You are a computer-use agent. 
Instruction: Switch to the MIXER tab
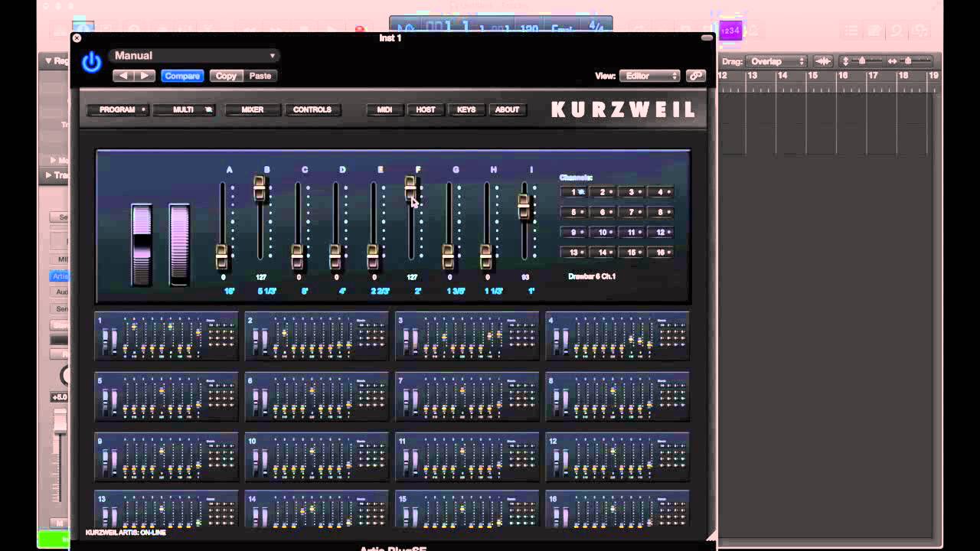pyautogui.click(x=252, y=109)
